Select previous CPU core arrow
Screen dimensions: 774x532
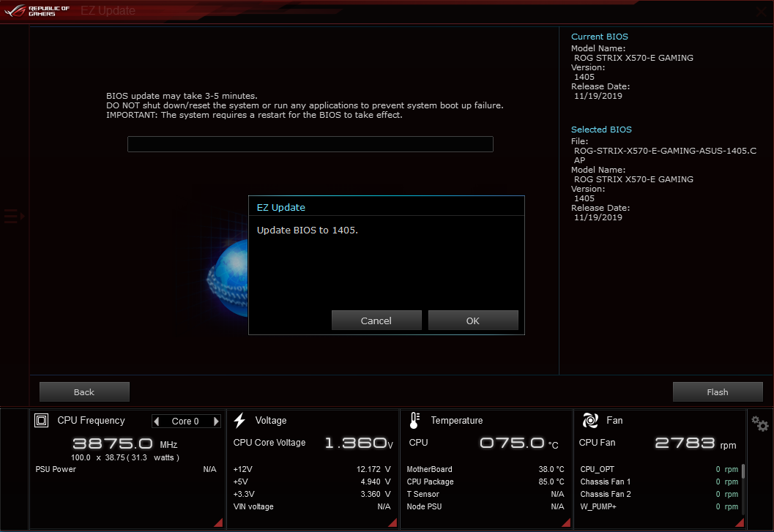pyautogui.click(x=157, y=421)
